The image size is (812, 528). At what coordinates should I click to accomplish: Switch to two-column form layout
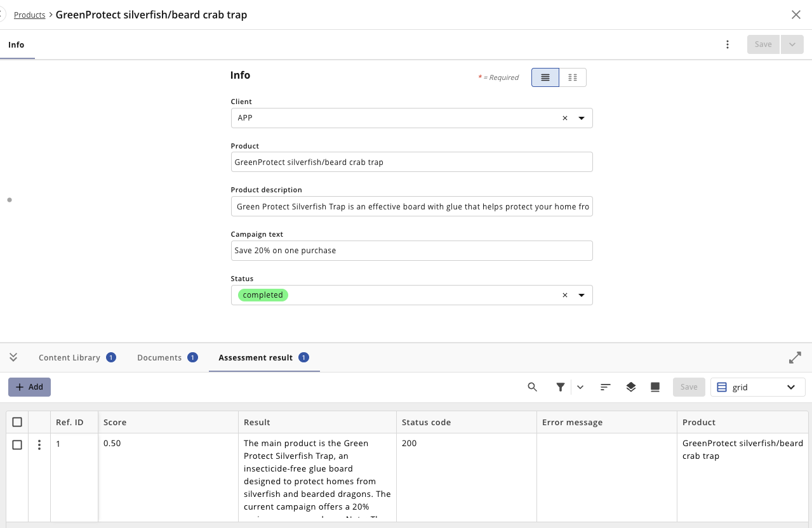pyautogui.click(x=573, y=77)
